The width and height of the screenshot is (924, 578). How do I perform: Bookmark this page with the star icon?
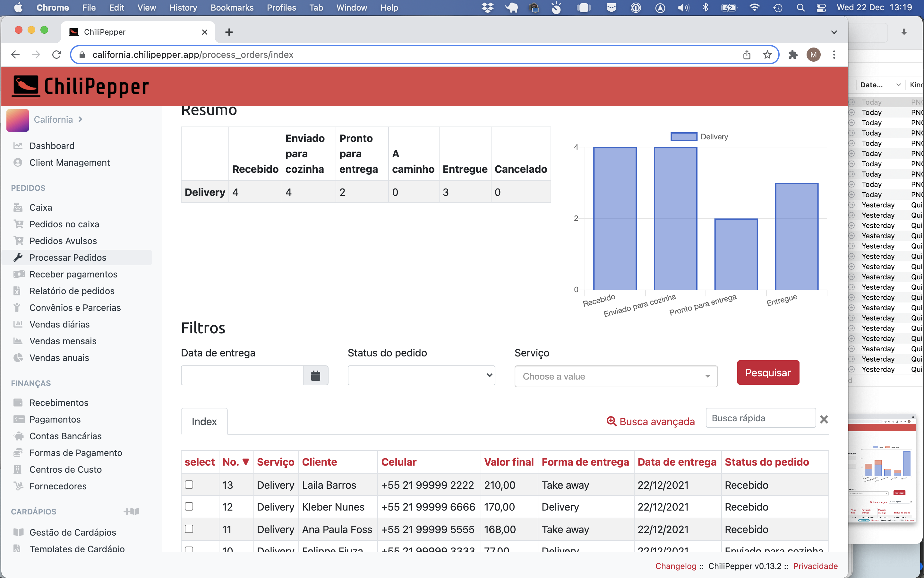click(767, 55)
